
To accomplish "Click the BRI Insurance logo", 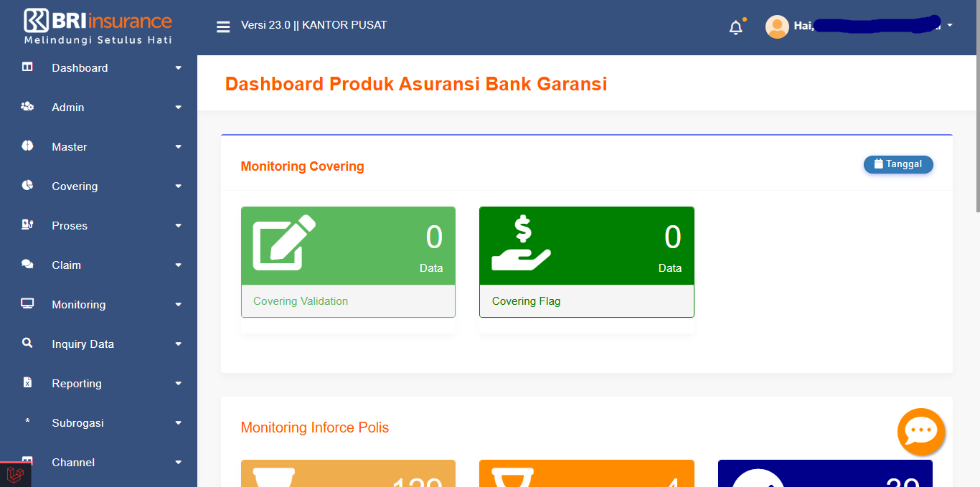I will 98,27.
